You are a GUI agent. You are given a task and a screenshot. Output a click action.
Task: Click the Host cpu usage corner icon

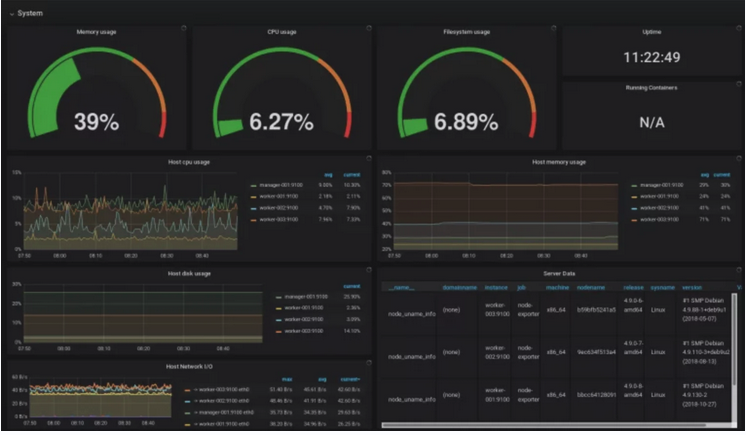(369, 158)
